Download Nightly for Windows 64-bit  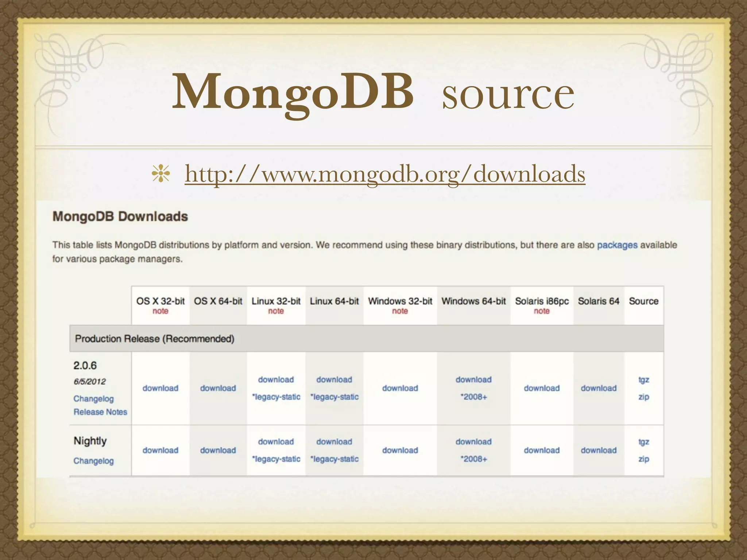coord(474,442)
